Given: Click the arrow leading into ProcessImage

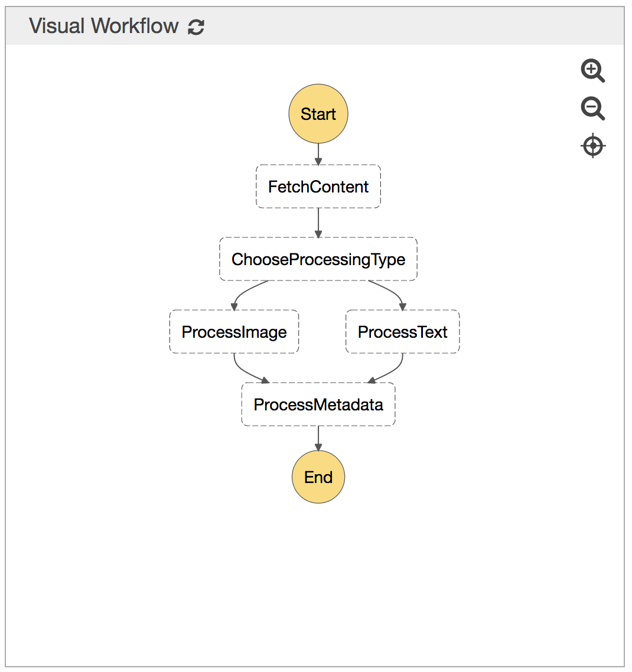Looking at the screenshot, I should coord(243,292).
